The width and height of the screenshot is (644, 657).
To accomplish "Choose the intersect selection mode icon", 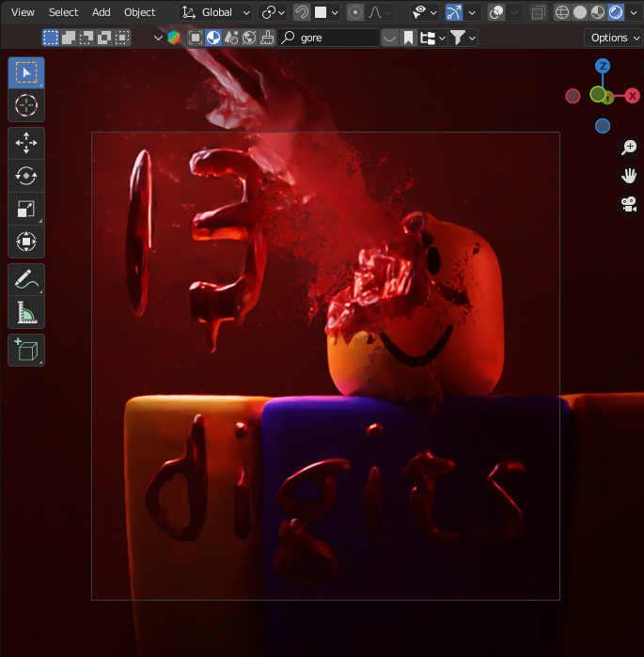I will (x=122, y=38).
